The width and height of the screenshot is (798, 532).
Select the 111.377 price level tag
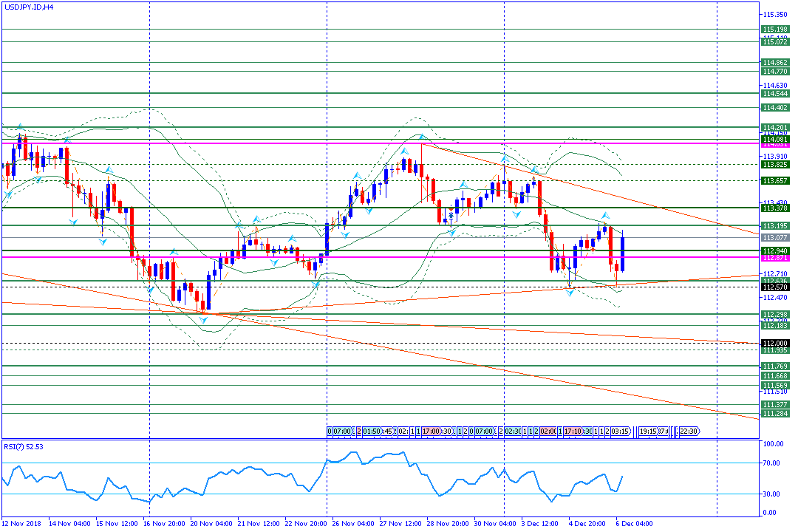pos(775,405)
